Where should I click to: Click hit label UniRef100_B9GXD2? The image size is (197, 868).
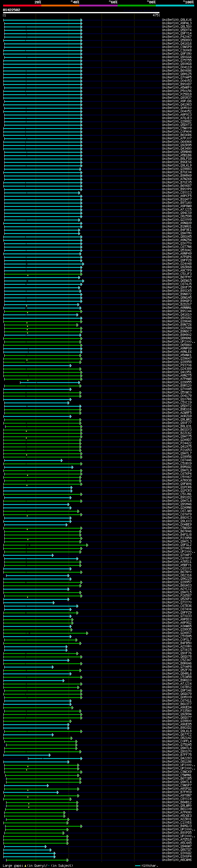(x=177, y=728)
